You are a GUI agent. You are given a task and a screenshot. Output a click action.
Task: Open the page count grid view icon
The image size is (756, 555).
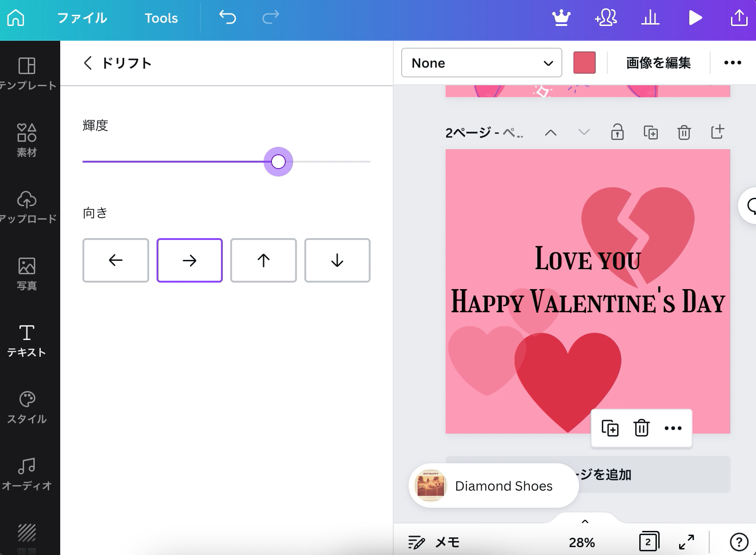coord(649,542)
